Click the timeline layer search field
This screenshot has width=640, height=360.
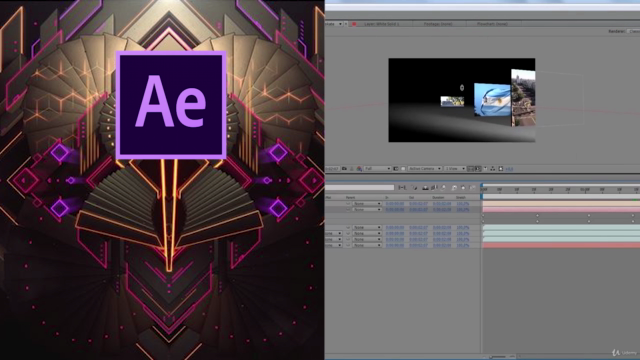[x=360, y=187]
